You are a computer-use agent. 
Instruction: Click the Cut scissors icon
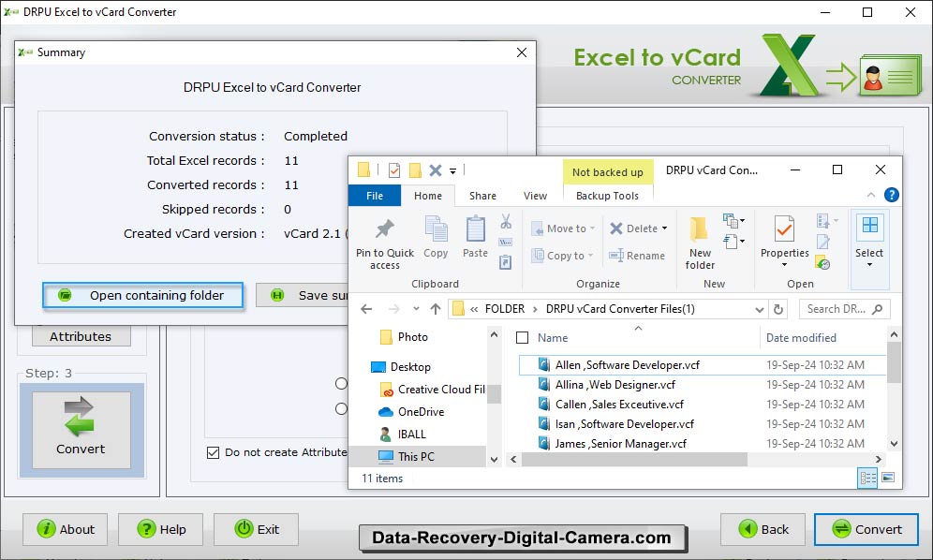pyautogui.click(x=506, y=221)
